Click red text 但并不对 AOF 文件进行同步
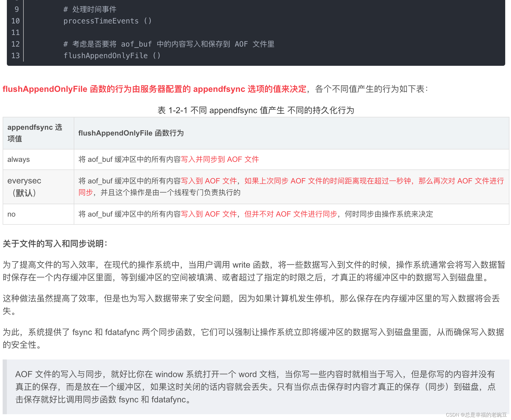This screenshot has width=511, height=420. pyautogui.click(x=290, y=214)
